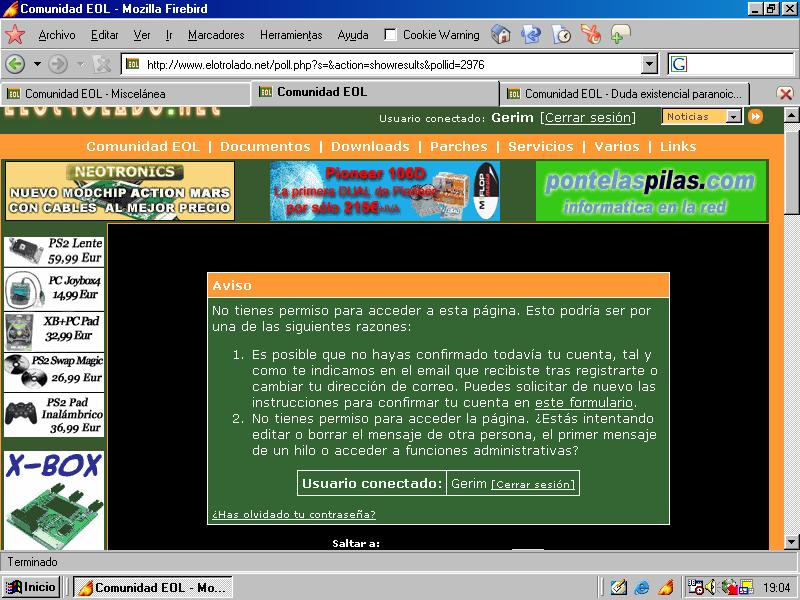Click the Forward navigation arrow

pyautogui.click(x=58, y=64)
